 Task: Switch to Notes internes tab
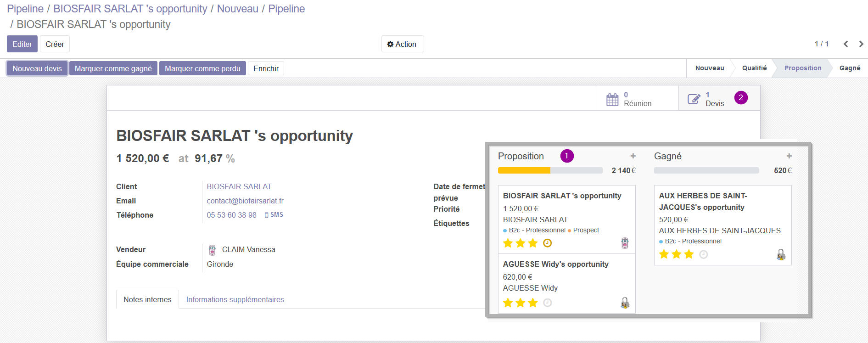tap(147, 299)
